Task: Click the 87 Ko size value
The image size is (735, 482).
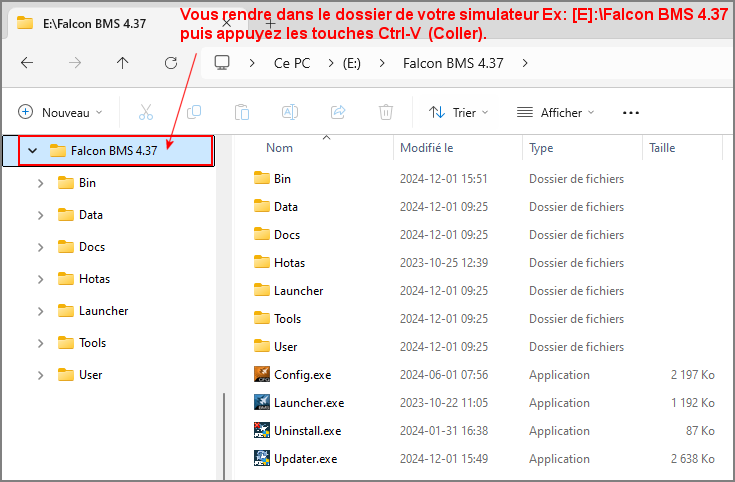Action: 700,431
